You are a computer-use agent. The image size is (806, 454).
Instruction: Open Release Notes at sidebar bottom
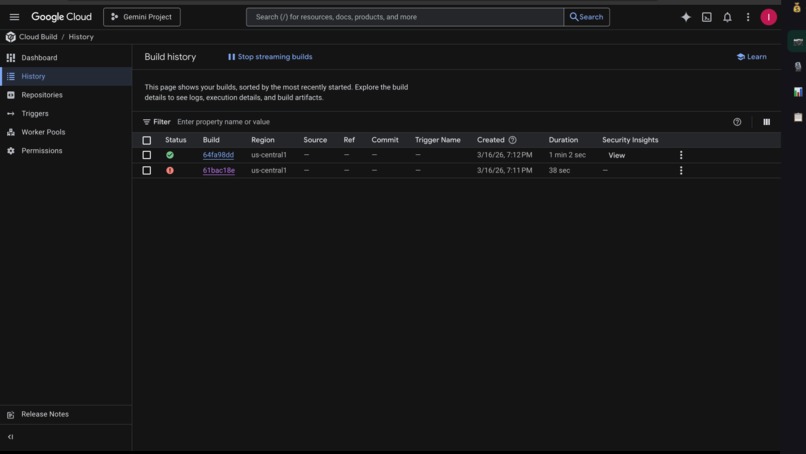coord(66,414)
